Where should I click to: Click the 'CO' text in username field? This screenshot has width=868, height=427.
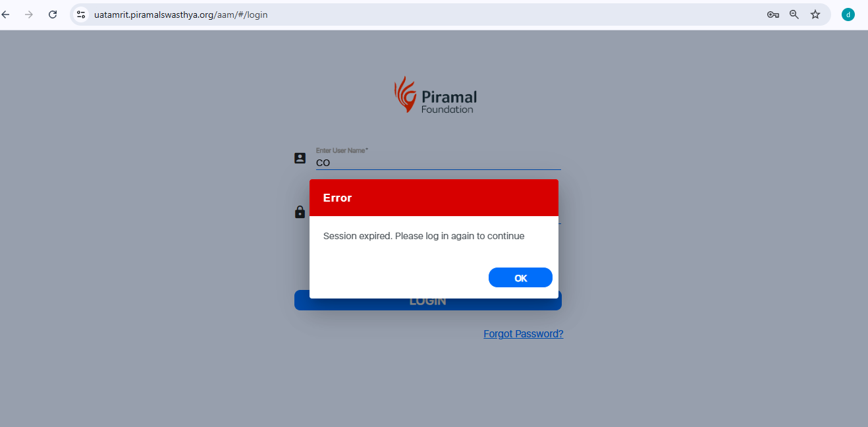click(323, 163)
